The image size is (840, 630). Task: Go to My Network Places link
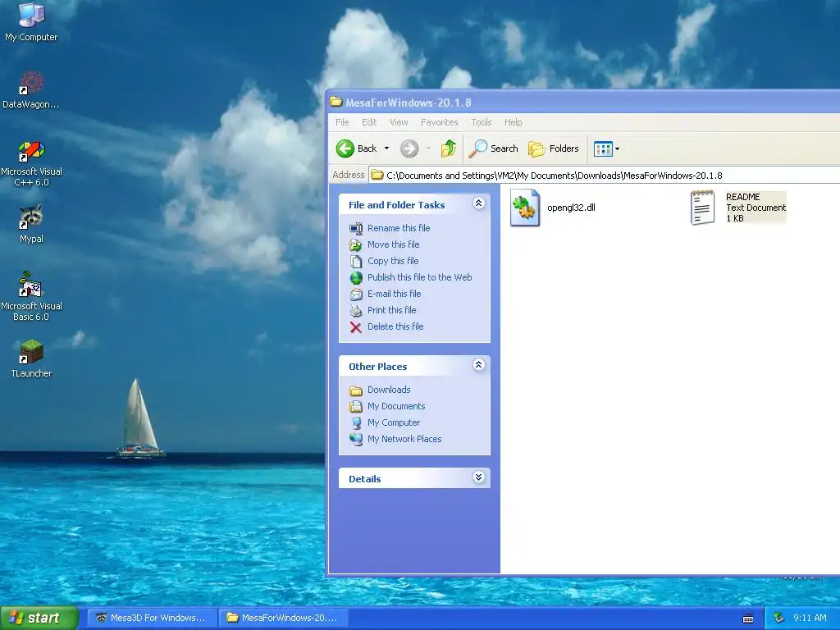404,439
